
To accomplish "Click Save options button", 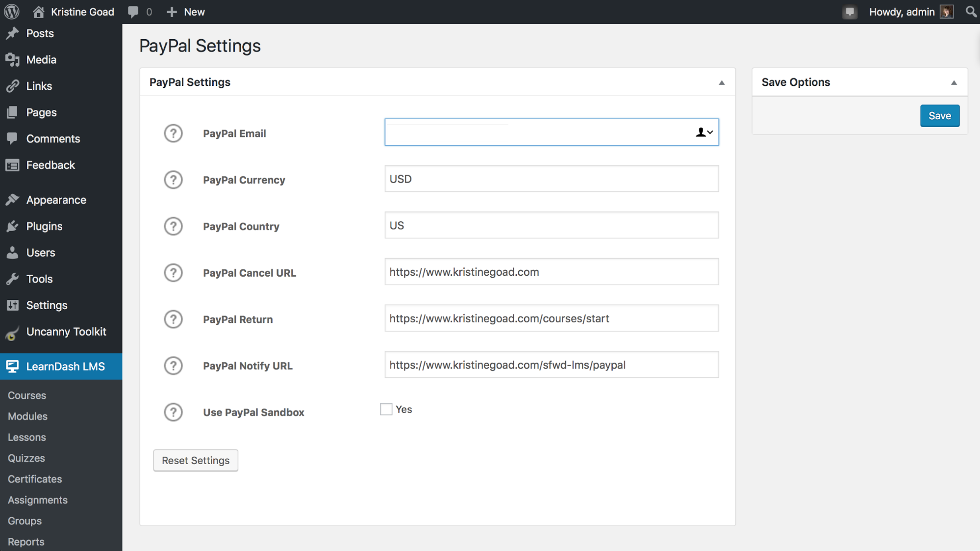I will [940, 114].
